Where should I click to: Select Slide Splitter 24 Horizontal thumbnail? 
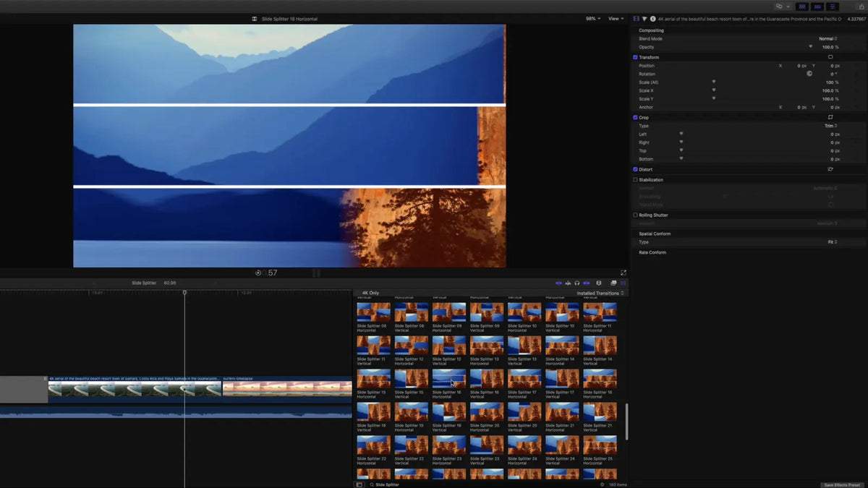524,445
